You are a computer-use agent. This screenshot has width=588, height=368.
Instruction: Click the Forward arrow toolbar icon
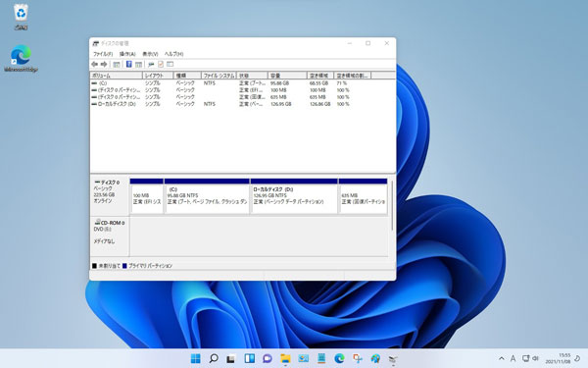pos(104,64)
